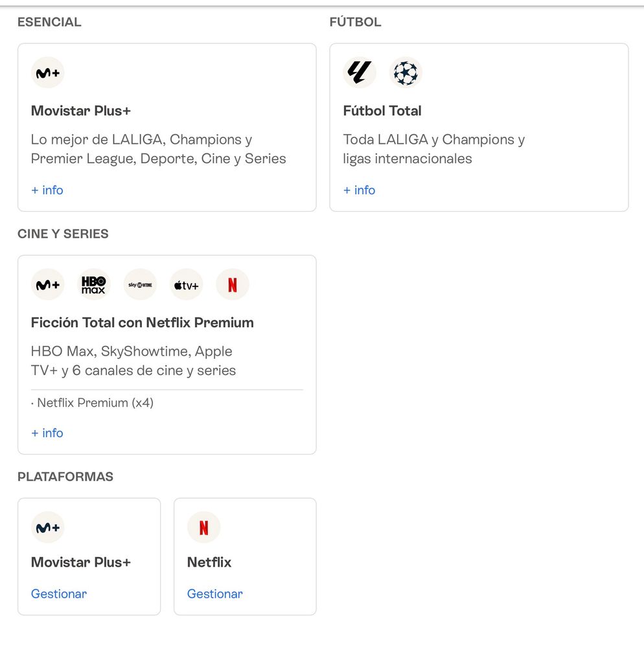
Task: Expand '+ info' for Fútbol Total
Action: (359, 190)
